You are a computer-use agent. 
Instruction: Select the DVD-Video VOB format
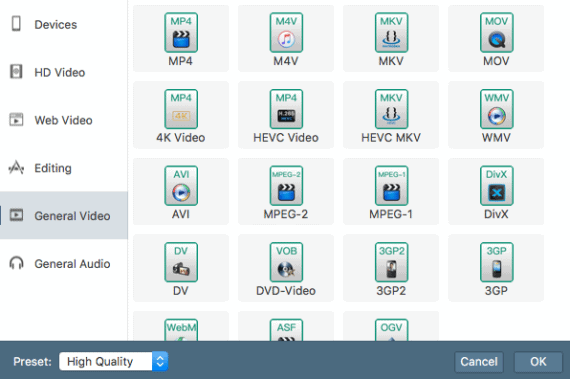pos(286,268)
